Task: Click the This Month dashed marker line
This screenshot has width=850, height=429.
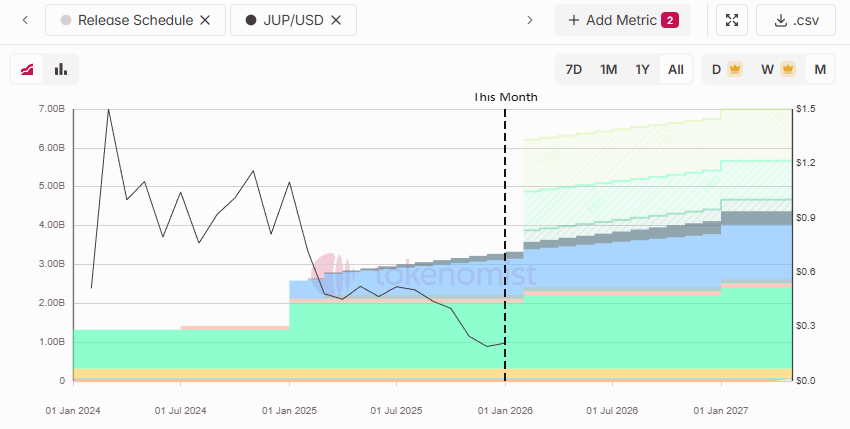Action: [x=505, y=200]
